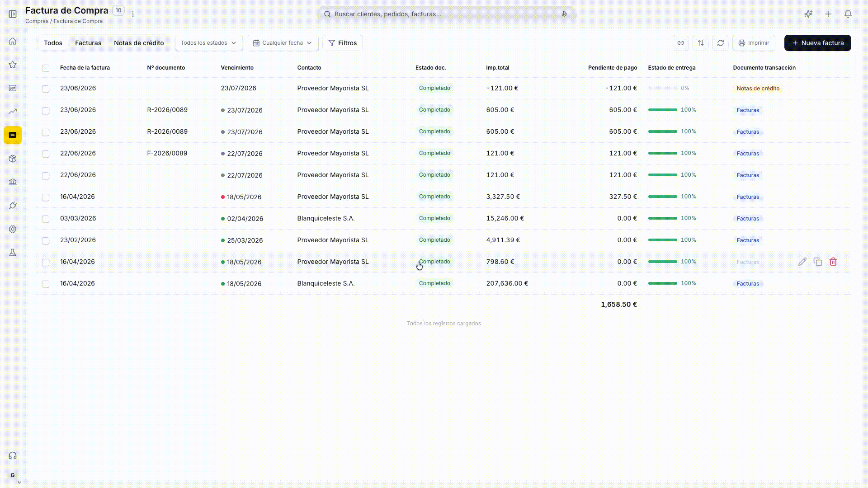The height and width of the screenshot is (488, 868).
Task: Open the inventory box icon in sidebar
Action: 13,159
